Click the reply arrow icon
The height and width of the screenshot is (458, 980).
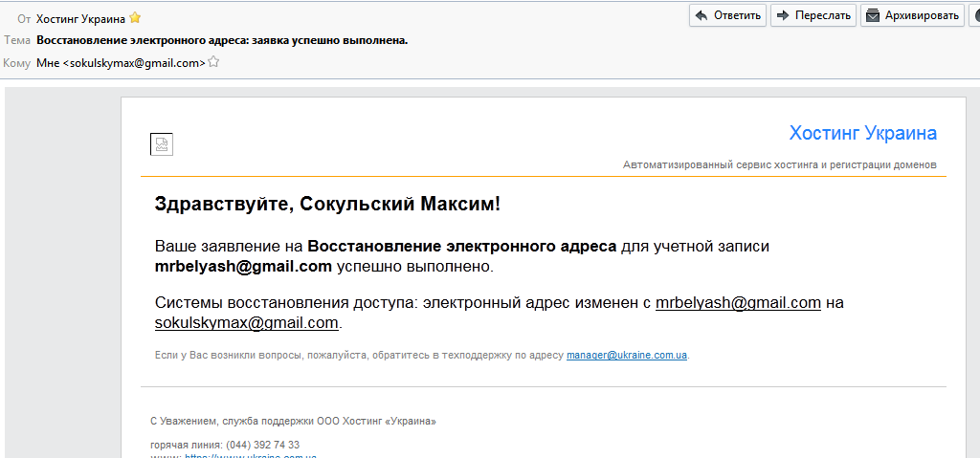702,15
